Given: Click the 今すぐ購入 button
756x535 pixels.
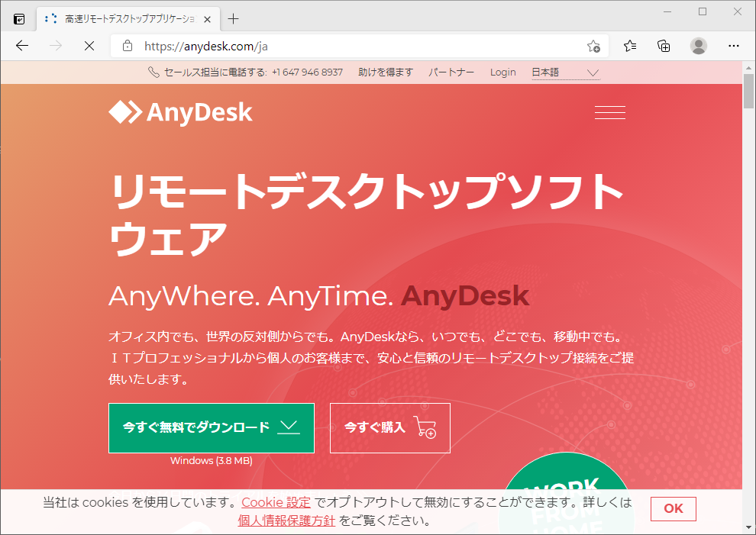Looking at the screenshot, I should (390, 428).
